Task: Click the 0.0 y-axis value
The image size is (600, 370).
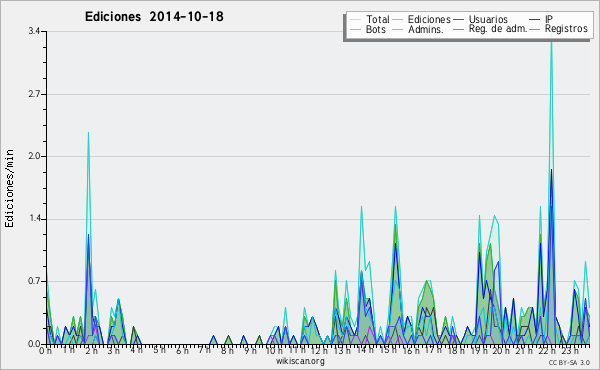Action: 34,344
